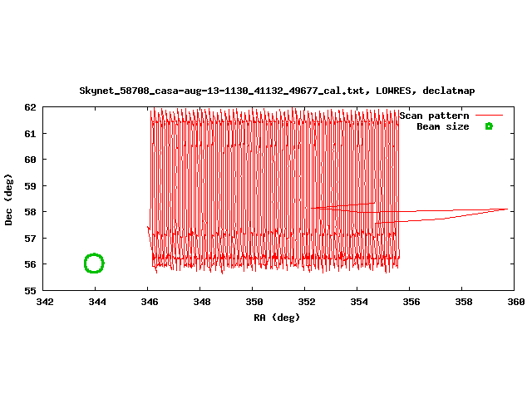Click the red Scan pattern legend line

click(489, 116)
